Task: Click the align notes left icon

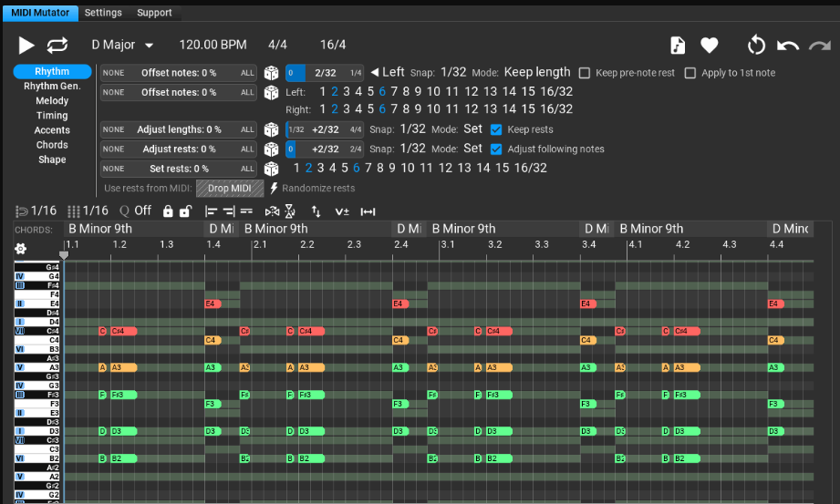Action: pyautogui.click(x=211, y=211)
